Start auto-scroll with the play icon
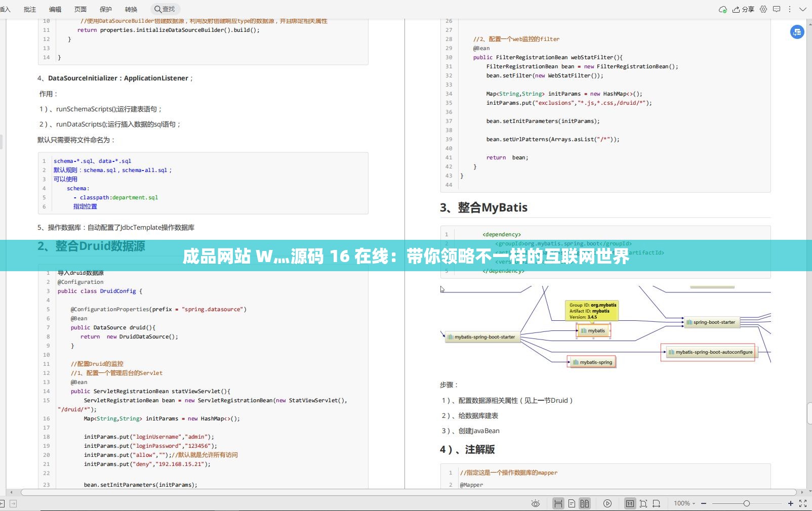The width and height of the screenshot is (812, 511). [x=607, y=503]
